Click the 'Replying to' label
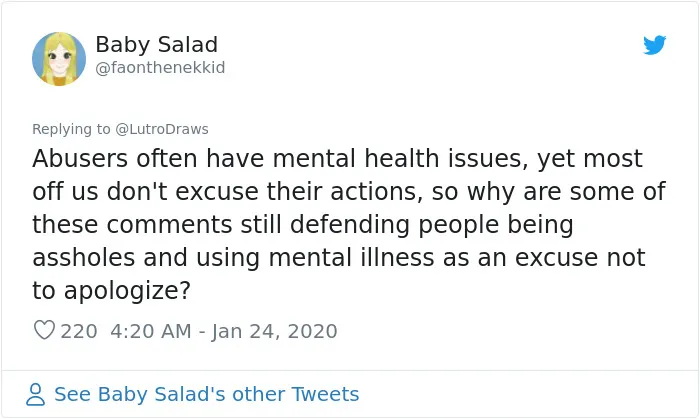This screenshot has width=700, height=419. click(x=71, y=129)
